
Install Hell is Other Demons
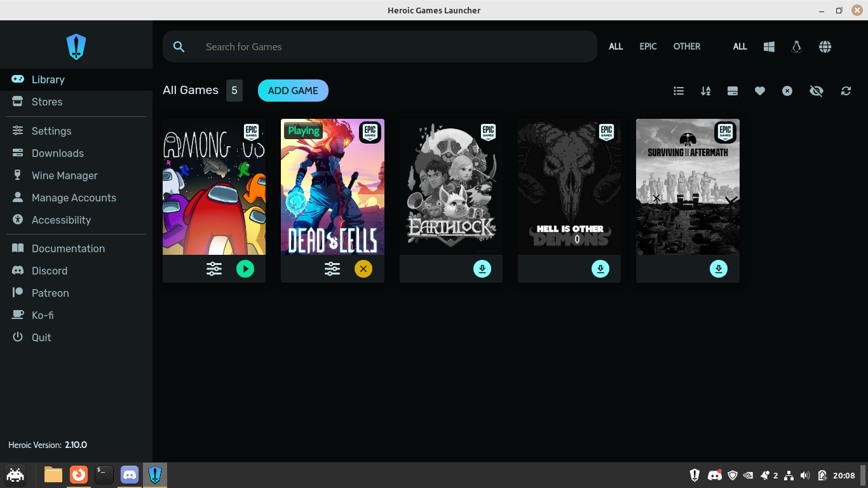tap(600, 269)
